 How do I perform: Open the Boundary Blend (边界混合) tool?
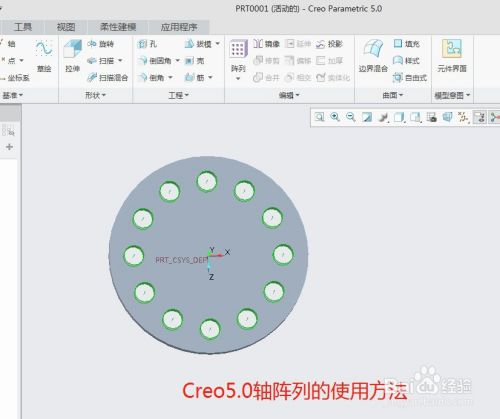coord(373,56)
